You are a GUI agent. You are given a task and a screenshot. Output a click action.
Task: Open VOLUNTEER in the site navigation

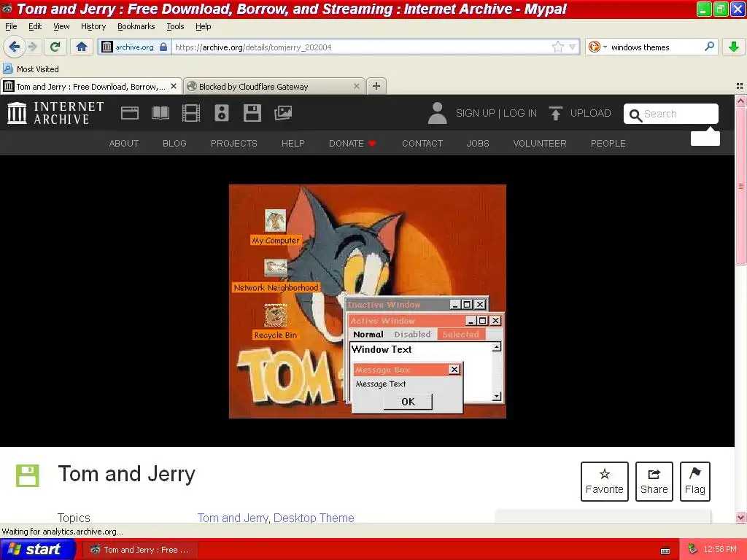pyautogui.click(x=540, y=144)
